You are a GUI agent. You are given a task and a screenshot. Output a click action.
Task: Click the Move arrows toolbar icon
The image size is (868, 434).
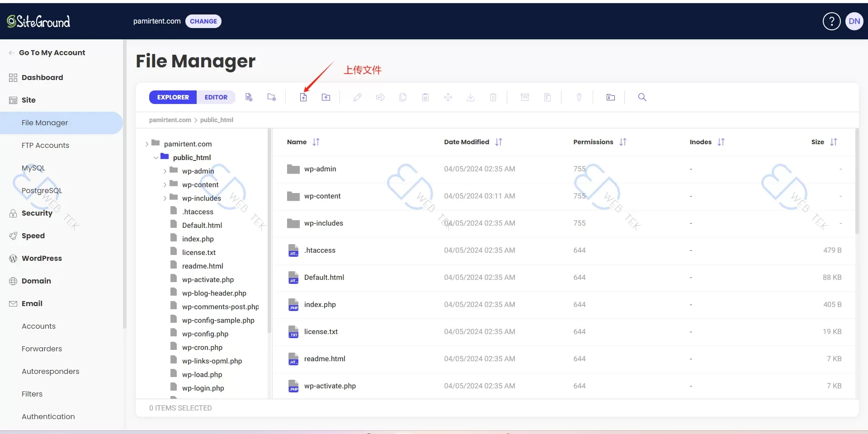448,97
